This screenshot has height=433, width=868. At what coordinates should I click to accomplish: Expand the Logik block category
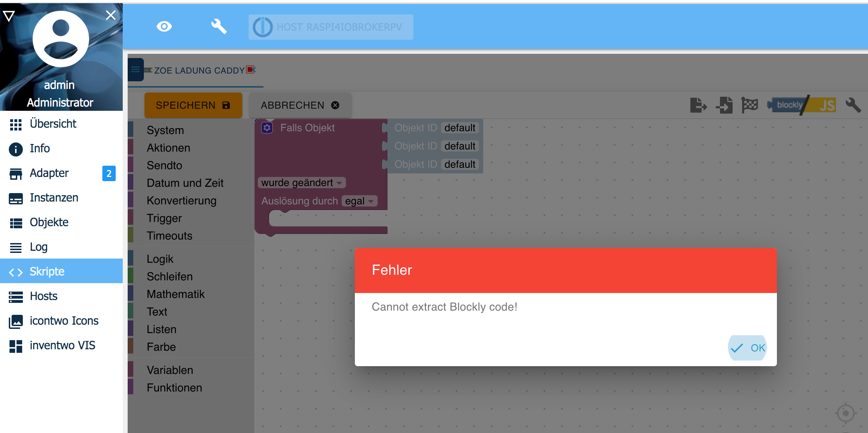click(160, 259)
